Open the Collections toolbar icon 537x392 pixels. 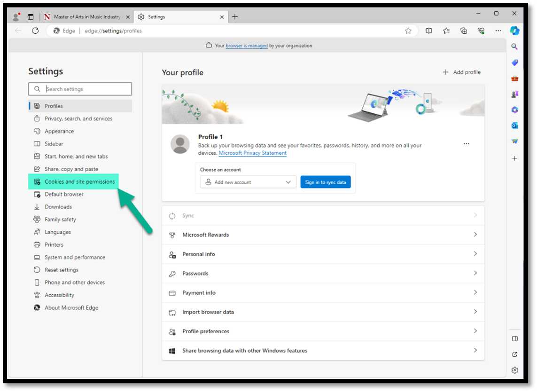[x=464, y=31]
